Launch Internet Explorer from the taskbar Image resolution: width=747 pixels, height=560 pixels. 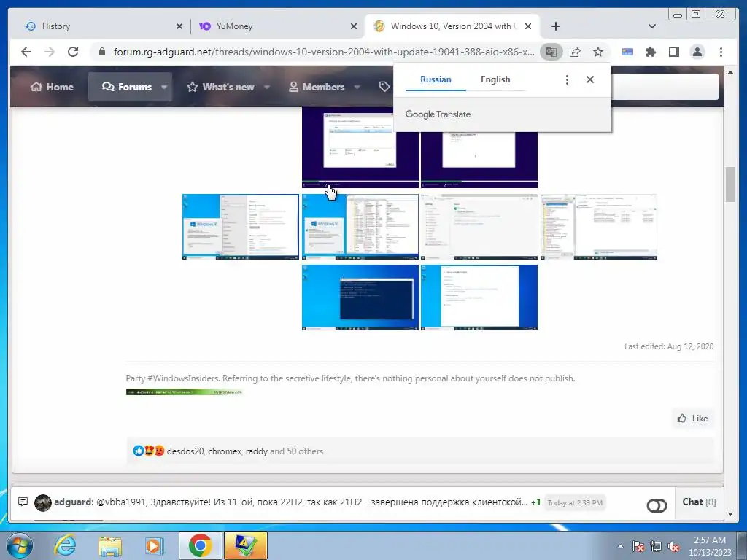click(65, 545)
